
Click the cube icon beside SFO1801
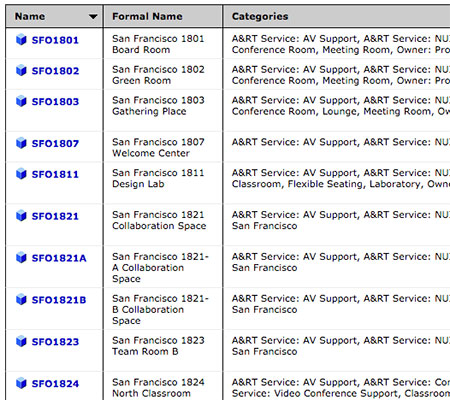click(x=21, y=40)
